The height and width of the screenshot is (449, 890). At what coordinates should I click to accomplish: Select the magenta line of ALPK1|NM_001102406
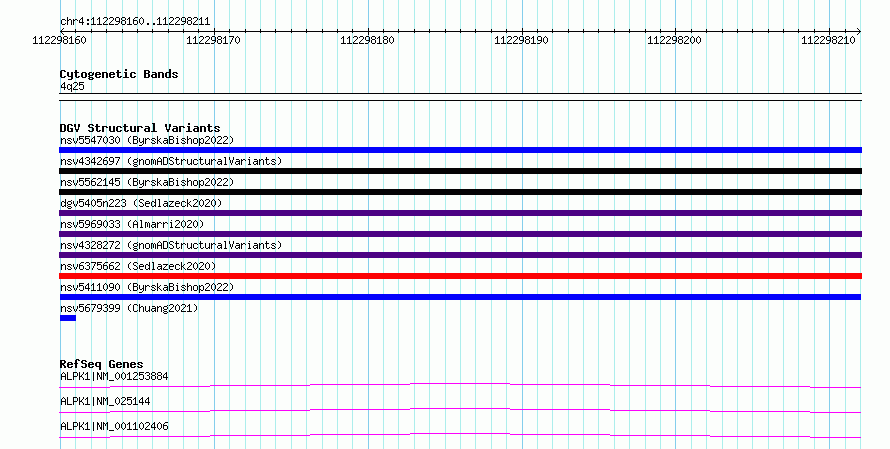pyautogui.click(x=460, y=435)
